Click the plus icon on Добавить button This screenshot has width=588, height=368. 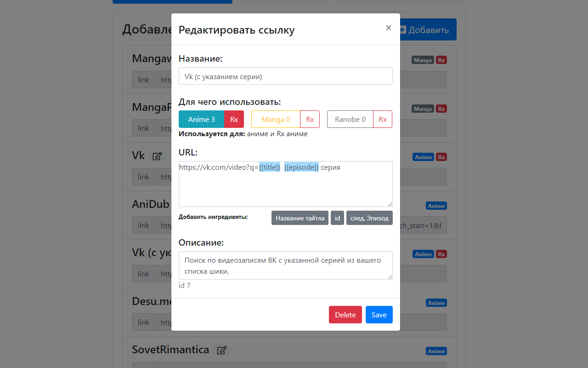point(403,30)
